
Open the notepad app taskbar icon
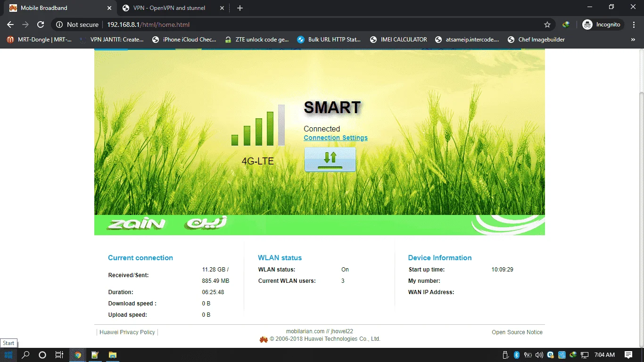(x=95, y=355)
